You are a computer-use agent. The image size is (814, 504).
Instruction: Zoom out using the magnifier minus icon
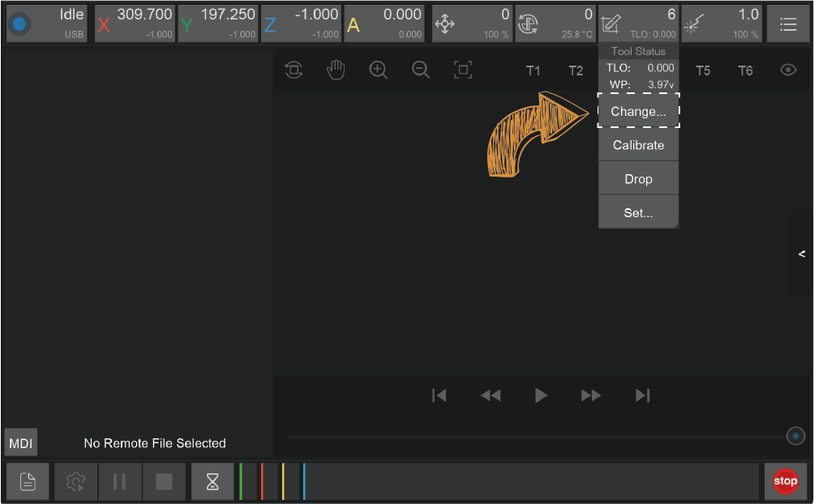pyautogui.click(x=420, y=70)
